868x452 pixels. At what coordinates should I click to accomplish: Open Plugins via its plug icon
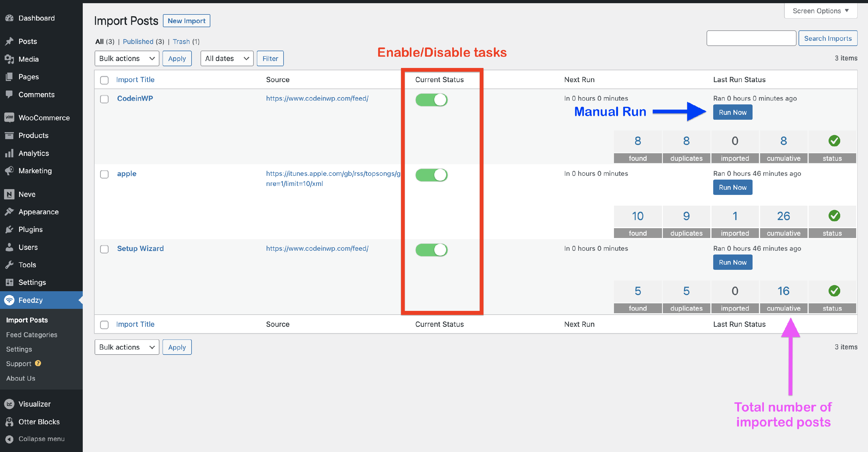tap(9, 229)
